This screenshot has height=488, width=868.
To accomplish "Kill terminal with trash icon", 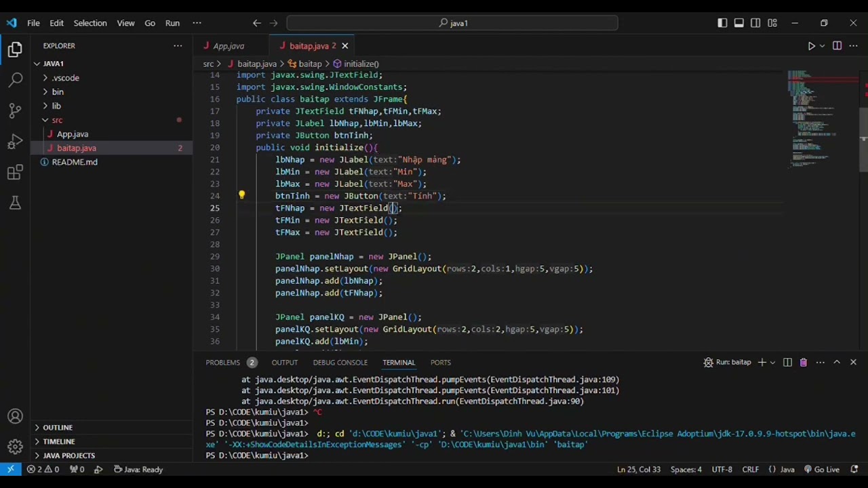I will pyautogui.click(x=804, y=363).
